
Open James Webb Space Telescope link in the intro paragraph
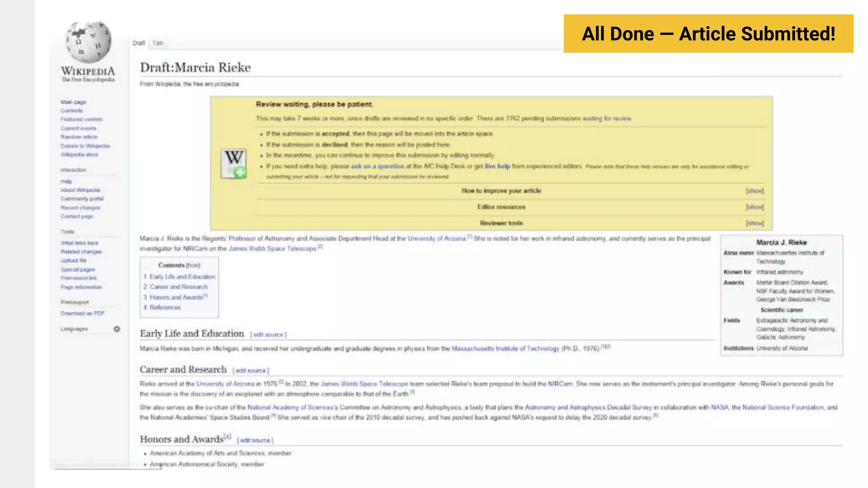coord(273,249)
